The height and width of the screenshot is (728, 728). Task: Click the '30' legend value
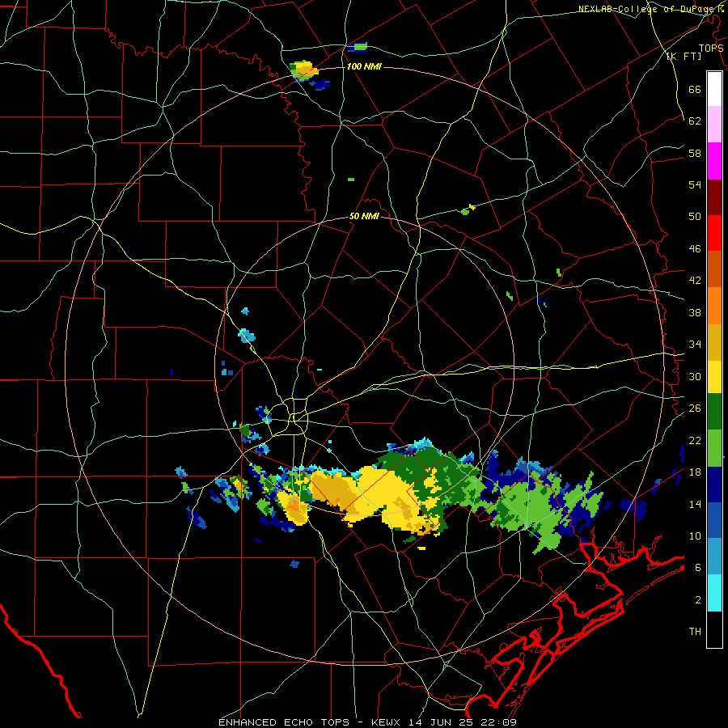coord(695,376)
